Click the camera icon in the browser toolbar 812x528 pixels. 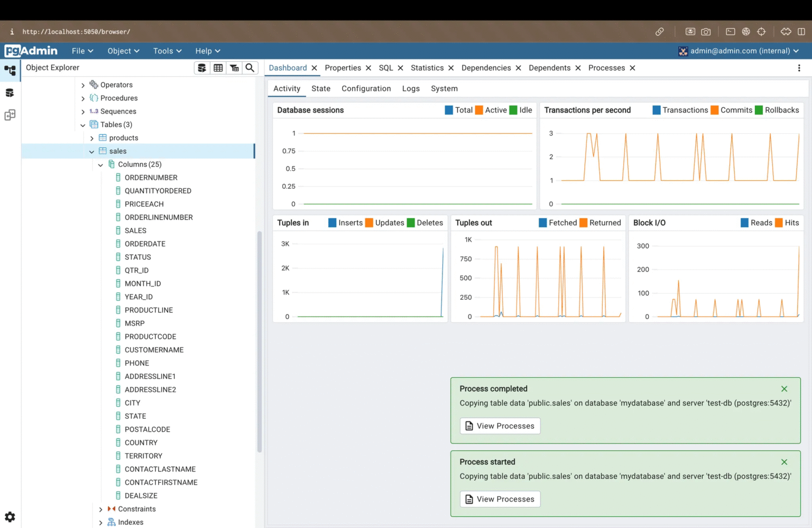[705, 32]
